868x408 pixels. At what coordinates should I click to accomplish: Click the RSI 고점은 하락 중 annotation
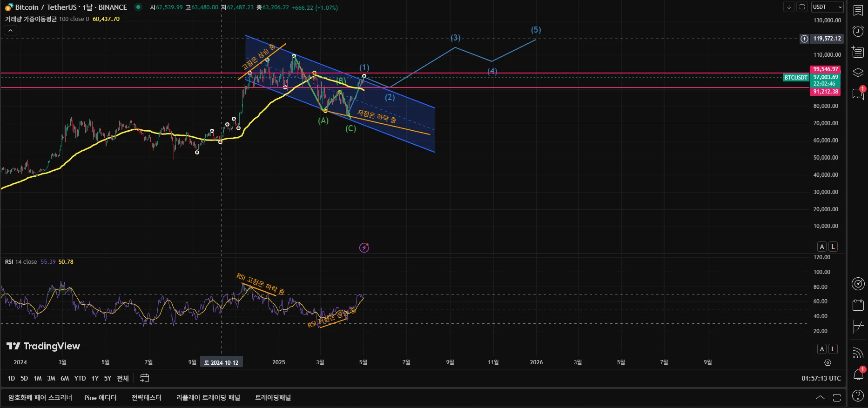coord(261,284)
